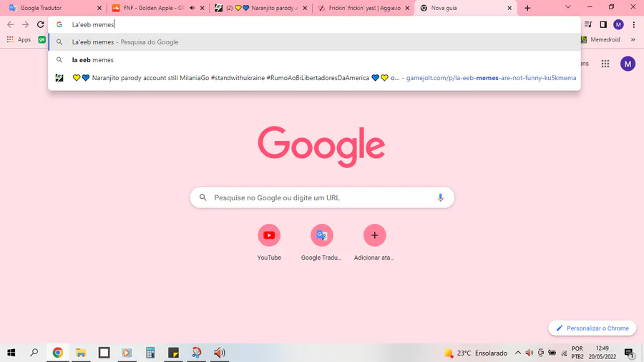Mute audio on FNF Golden Apple tab
This screenshot has height=362, width=644.
click(192, 8)
